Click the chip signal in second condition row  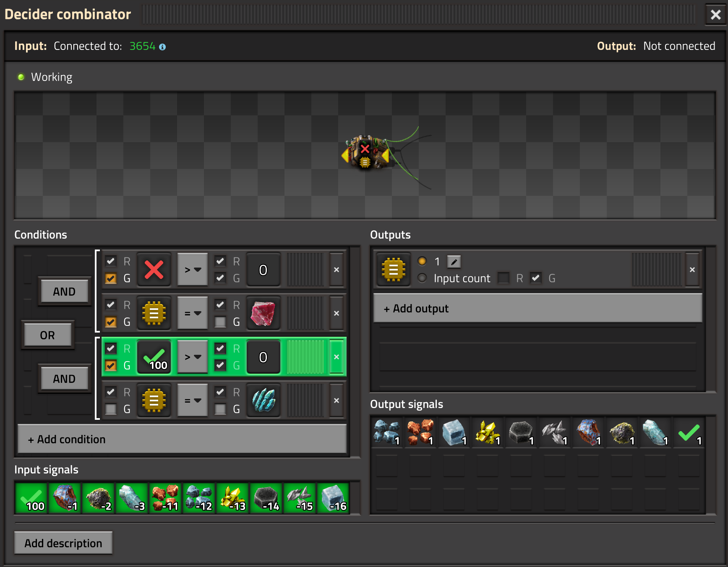pos(154,313)
